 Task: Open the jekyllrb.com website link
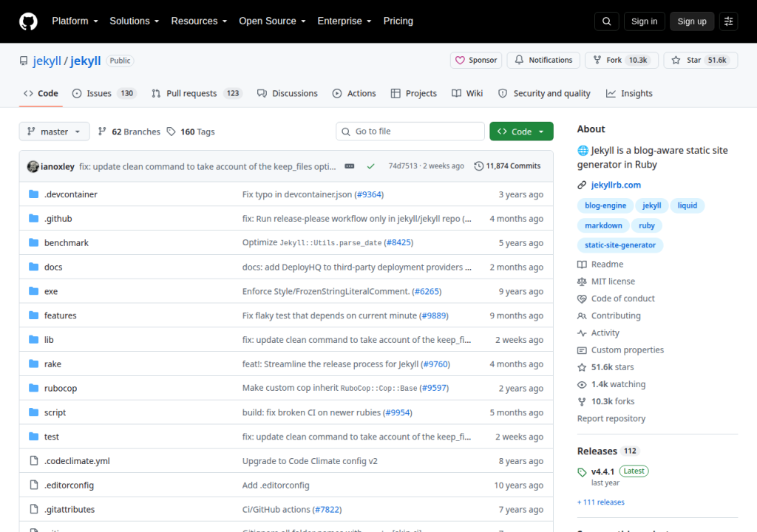pos(616,185)
